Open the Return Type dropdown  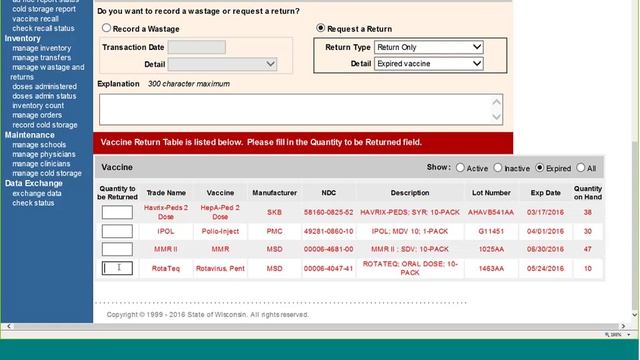tap(429, 47)
